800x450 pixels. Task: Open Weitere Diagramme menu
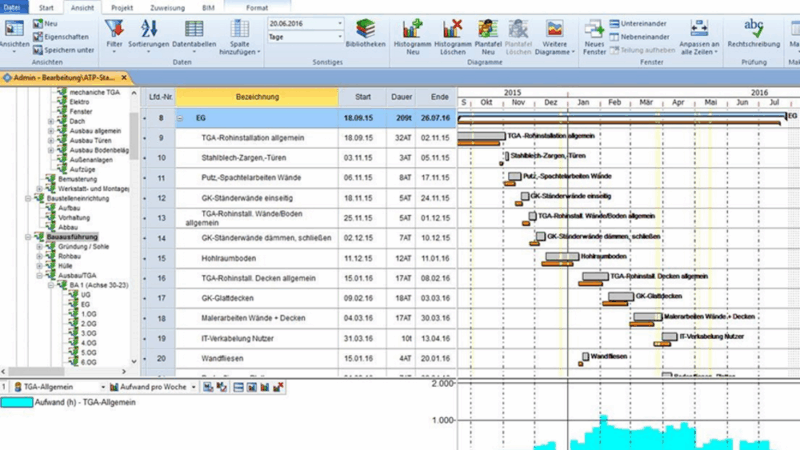[x=555, y=37]
